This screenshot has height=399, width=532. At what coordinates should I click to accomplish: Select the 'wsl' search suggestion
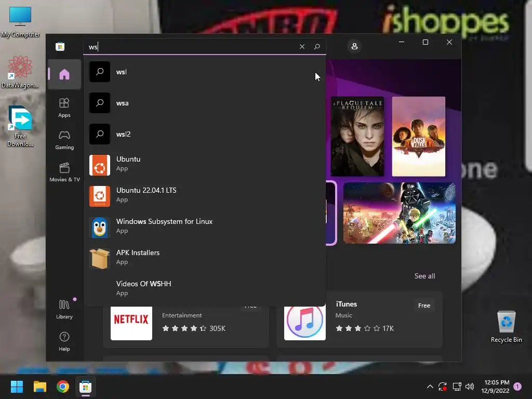[x=205, y=72]
